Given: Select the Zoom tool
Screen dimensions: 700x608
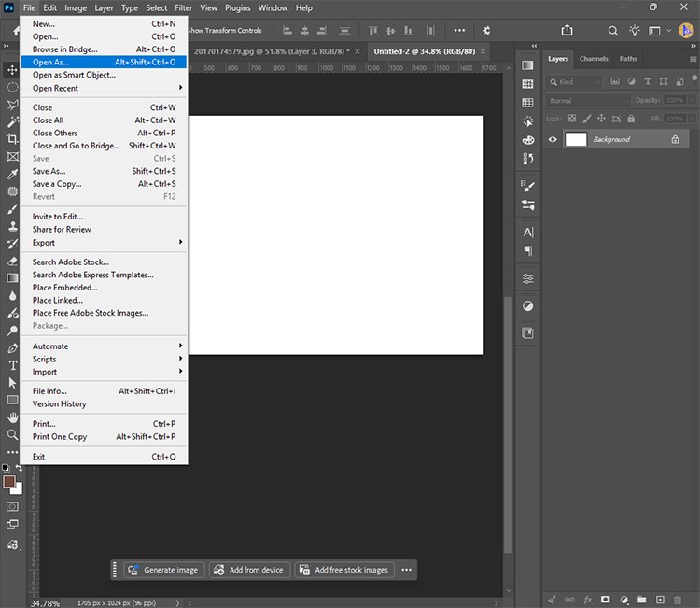Looking at the screenshot, I should point(12,434).
